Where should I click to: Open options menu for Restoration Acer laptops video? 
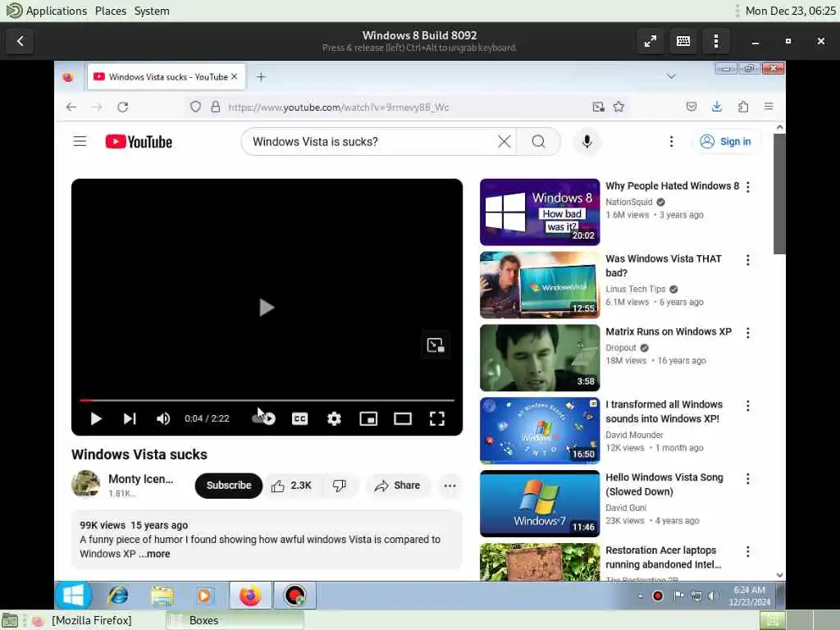click(748, 551)
